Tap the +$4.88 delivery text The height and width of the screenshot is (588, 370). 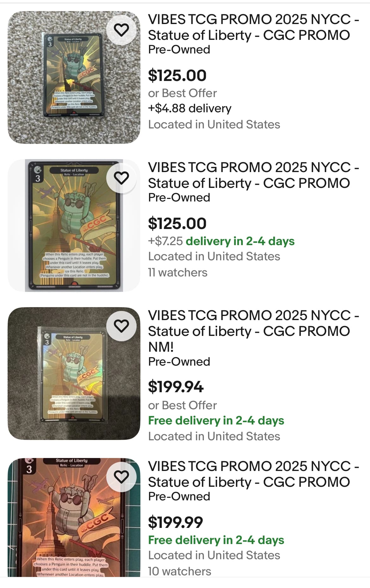coord(190,108)
